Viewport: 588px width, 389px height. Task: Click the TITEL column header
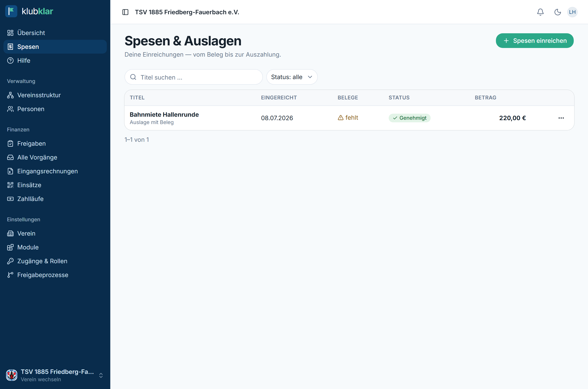pyautogui.click(x=137, y=97)
